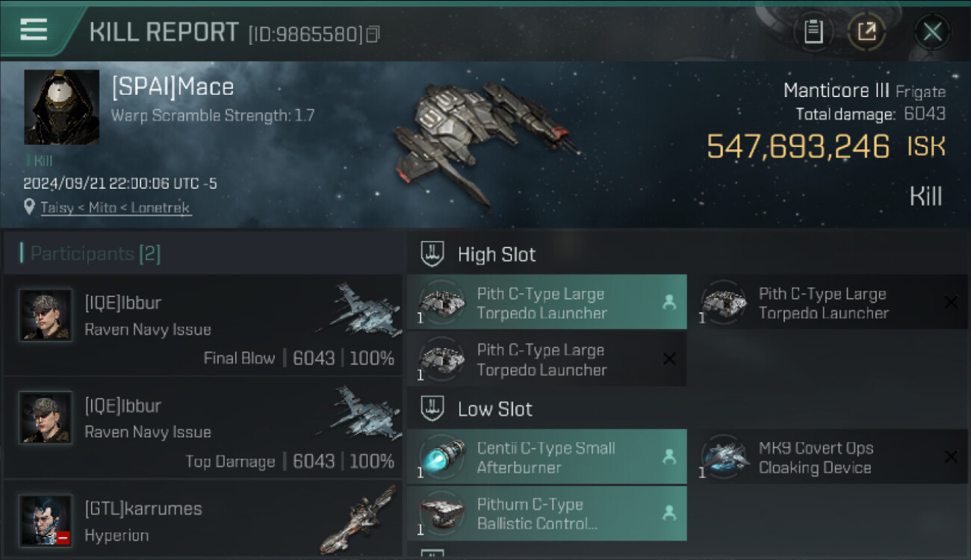971x560 pixels.
Task: Open Ibbur's Final Blow participant entry
Action: coord(203,326)
